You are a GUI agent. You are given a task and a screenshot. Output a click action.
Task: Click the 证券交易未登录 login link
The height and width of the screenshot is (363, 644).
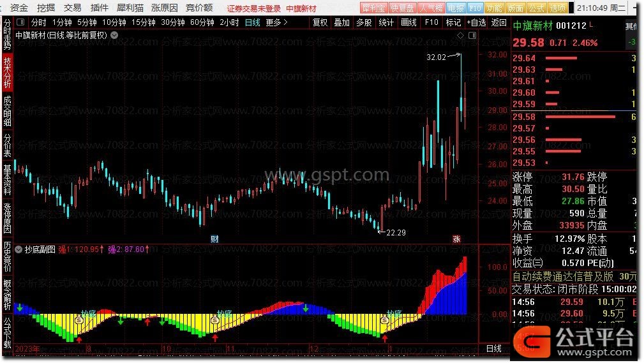coord(253,9)
